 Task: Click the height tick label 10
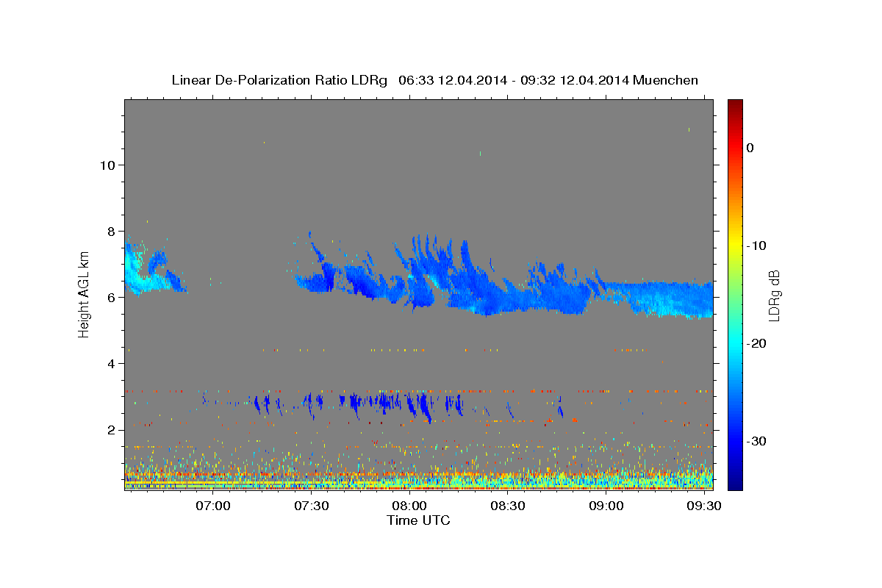coord(107,165)
